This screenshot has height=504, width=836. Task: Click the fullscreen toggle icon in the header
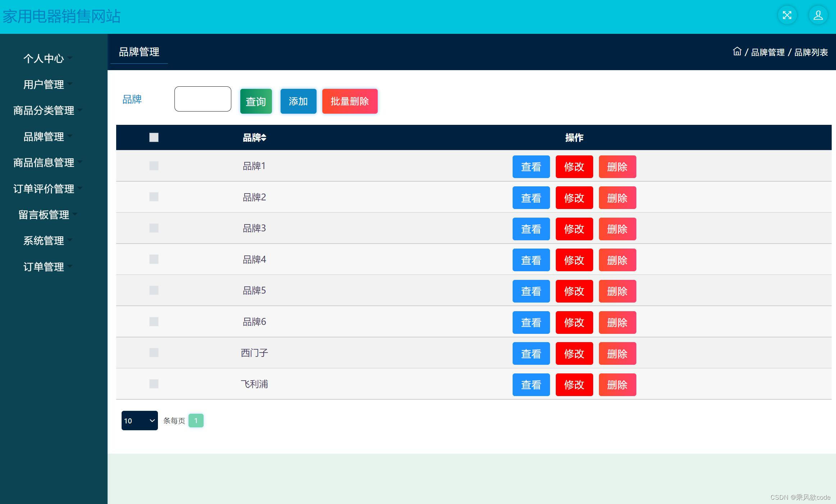[787, 15]
